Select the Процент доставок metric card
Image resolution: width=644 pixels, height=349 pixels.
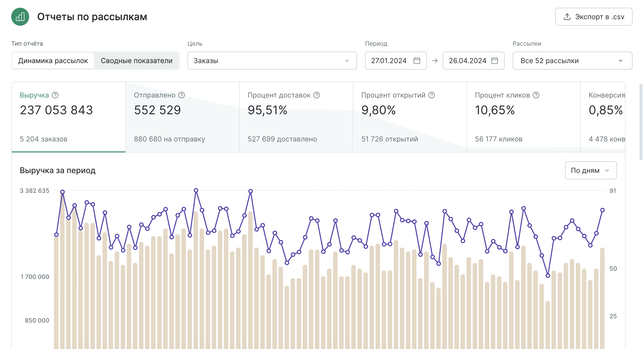pyautogui.click(x=296, y=117)
